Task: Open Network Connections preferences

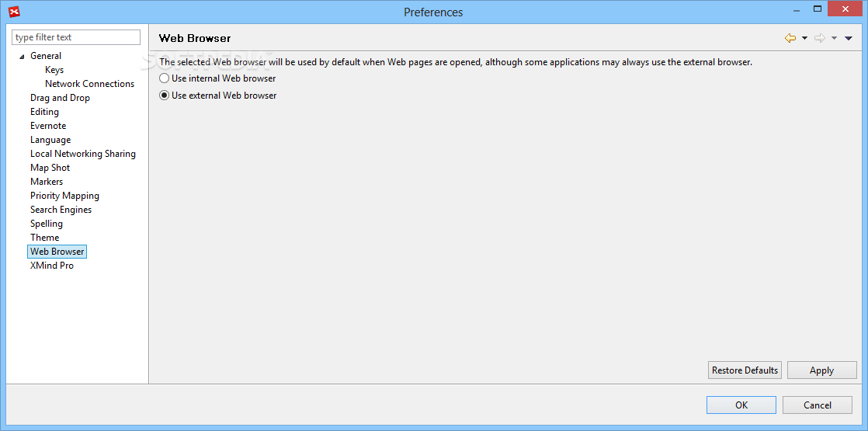Action: pyautogui.click(x=90, y=84)
